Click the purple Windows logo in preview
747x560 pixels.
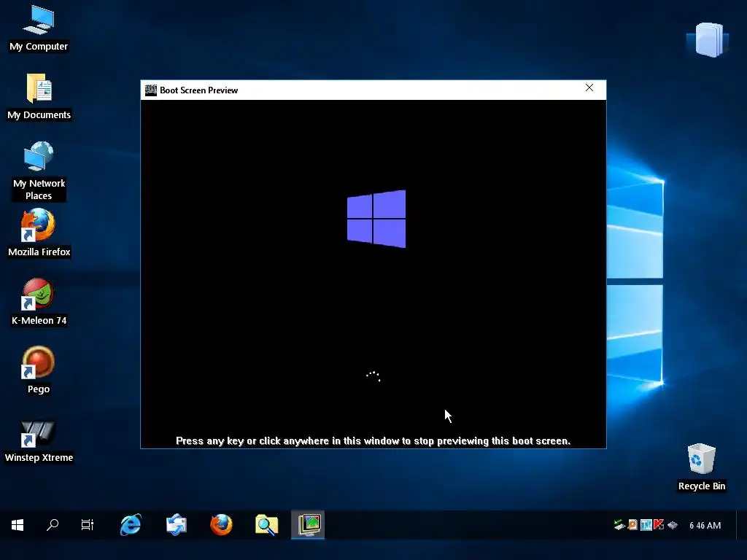point(376,219)
